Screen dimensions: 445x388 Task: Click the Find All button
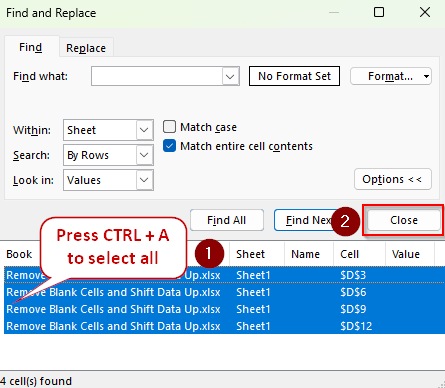[227, 220]
